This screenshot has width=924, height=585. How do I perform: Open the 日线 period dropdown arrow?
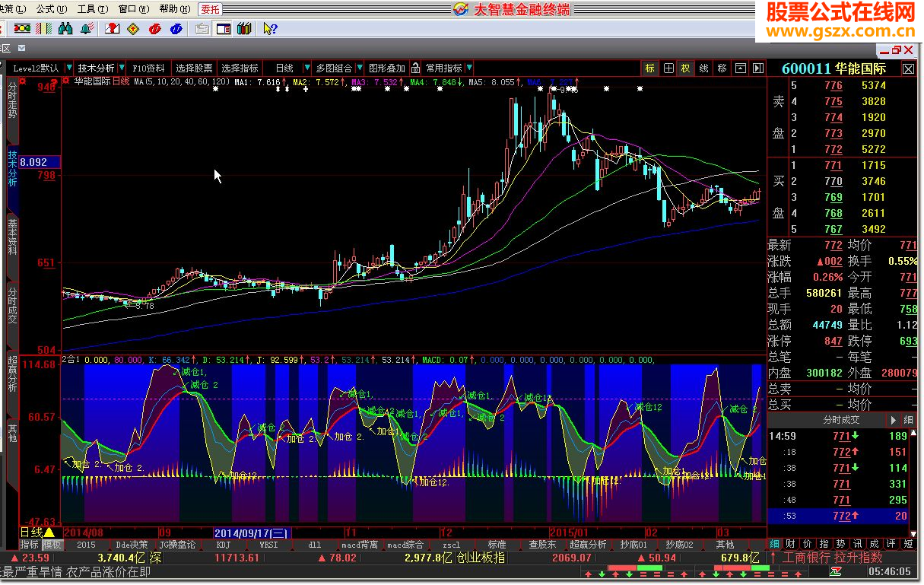307,68
